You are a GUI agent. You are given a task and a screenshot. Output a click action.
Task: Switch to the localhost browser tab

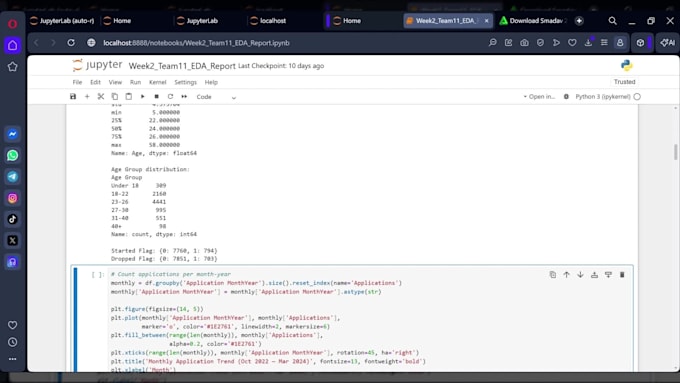(x=269, y=20)
